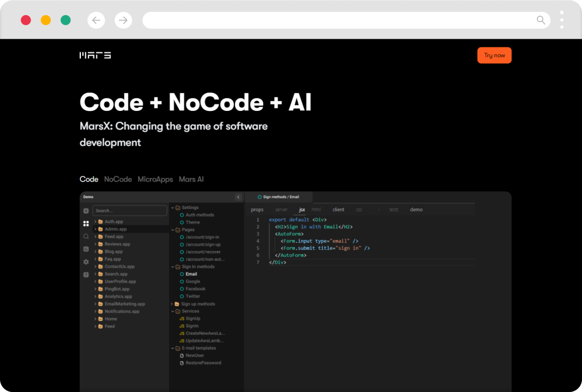Click the circle icon on the editor tab
The width and height of the screenshot is (582, 392).
[260, 197]
